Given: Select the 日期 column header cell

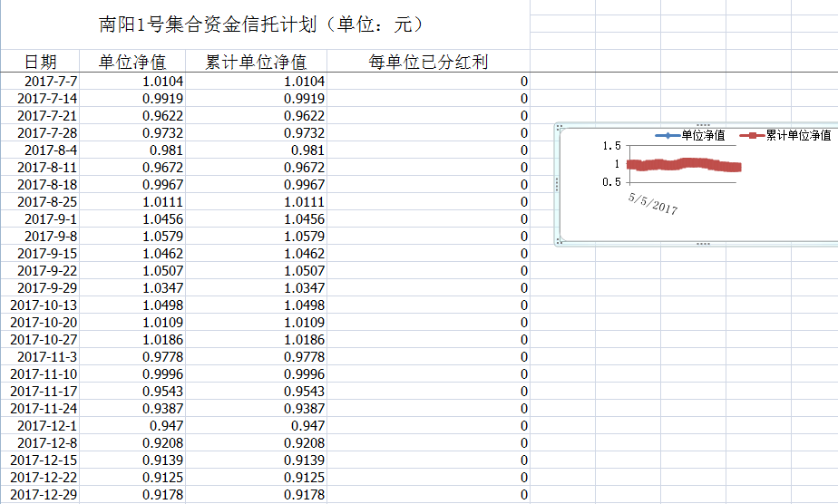Looking at the screenshot, I should [41, 62].
